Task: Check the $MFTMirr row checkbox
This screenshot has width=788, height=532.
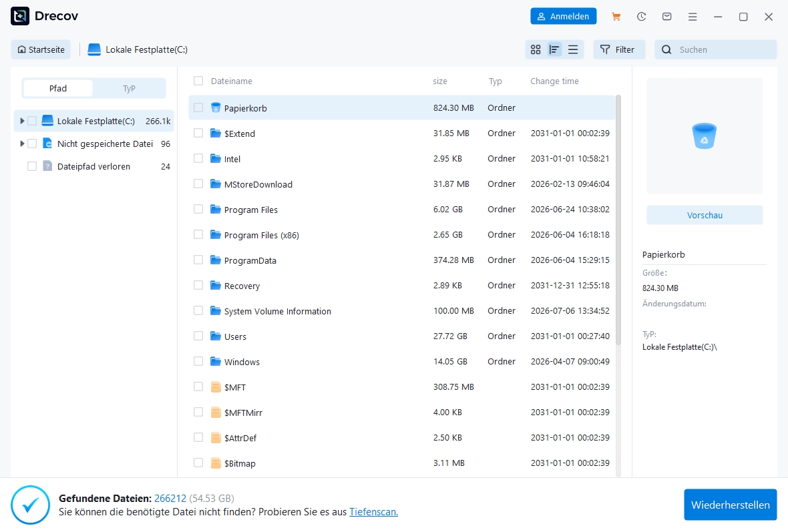Action: [x=198, y=412]
